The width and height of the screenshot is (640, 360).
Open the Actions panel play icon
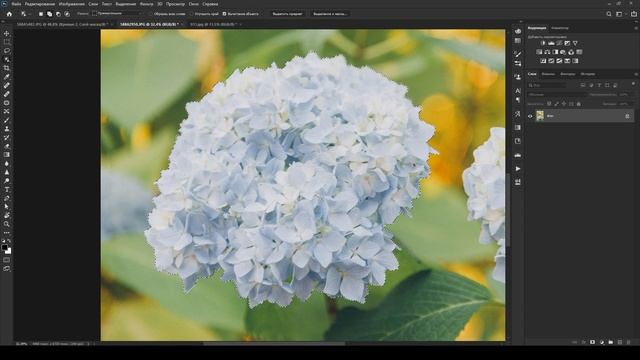518,169
